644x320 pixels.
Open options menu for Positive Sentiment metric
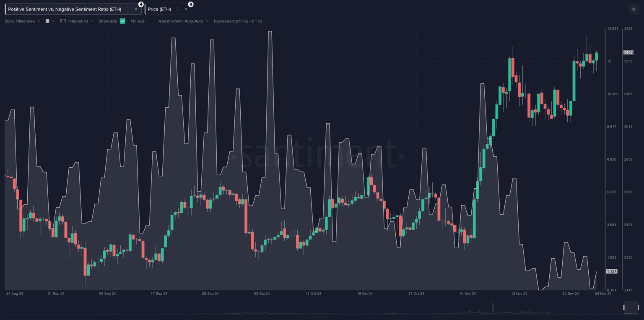[128, 9]
